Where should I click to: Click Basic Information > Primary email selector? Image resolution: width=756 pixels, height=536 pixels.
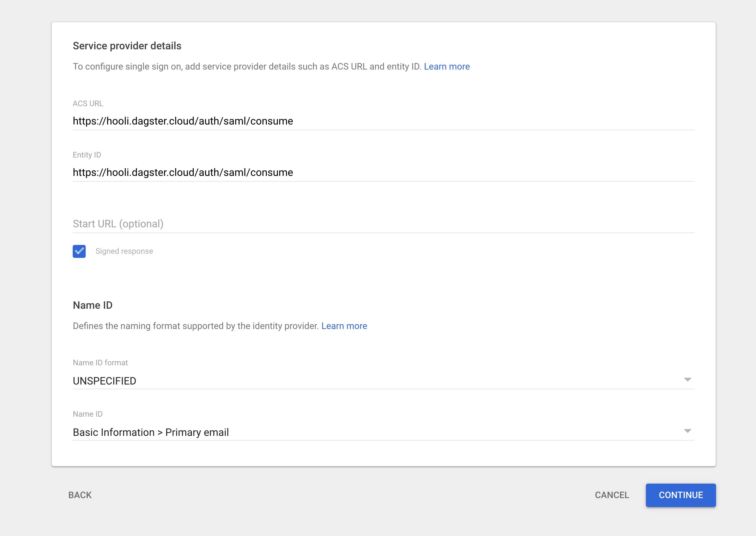pos(151,432)
